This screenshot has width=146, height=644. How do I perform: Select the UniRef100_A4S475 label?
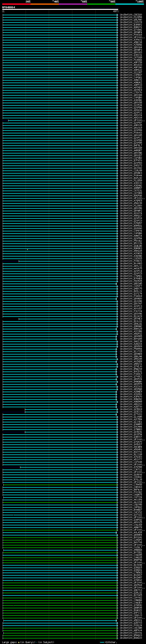(131, 268)
